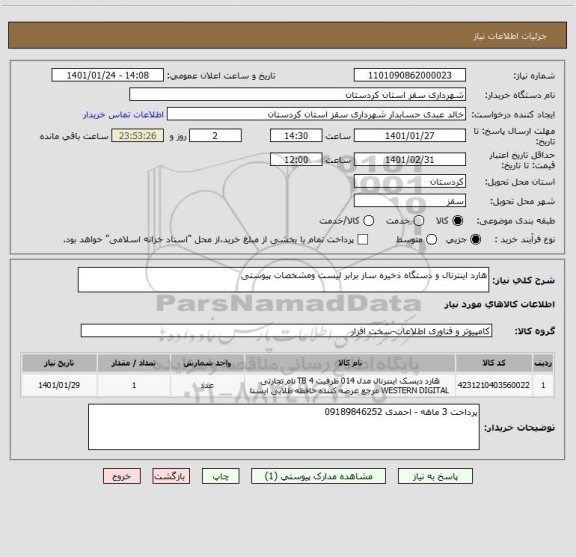The height and width of the screenshot is (557, 576).
Task: Click the response deadline date 1401/01/27
Action: click(x=410, y=136)
